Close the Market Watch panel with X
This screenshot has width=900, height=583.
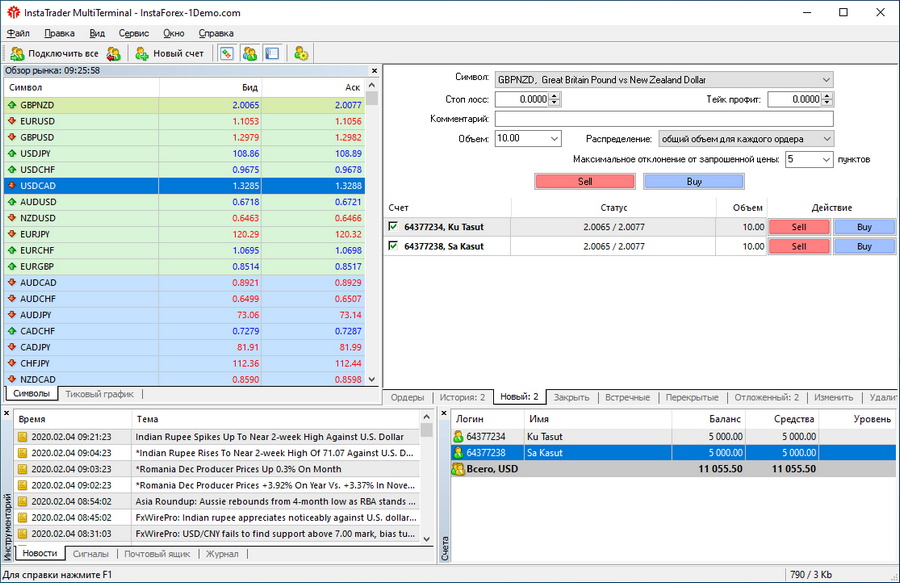point(374,71)
